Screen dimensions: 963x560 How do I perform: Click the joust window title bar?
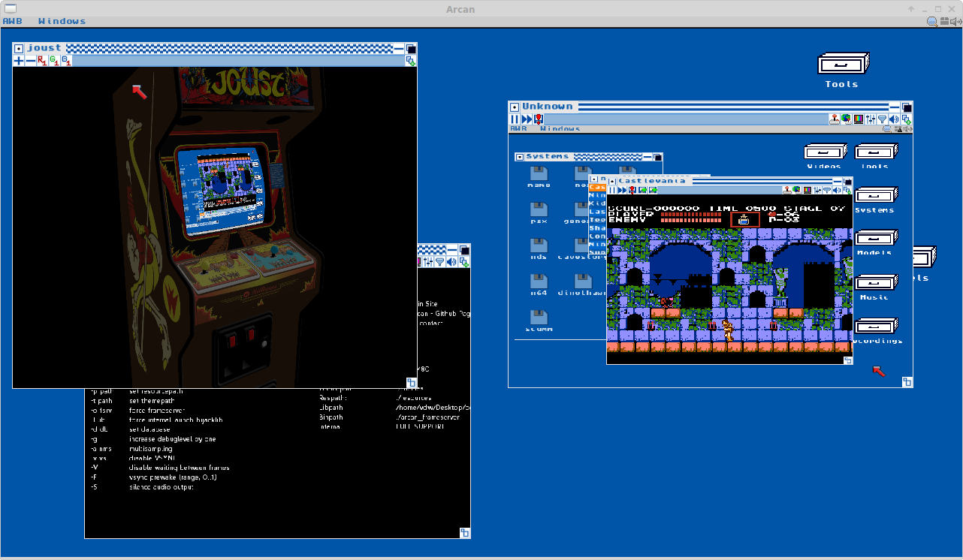(x=214, y=48)
